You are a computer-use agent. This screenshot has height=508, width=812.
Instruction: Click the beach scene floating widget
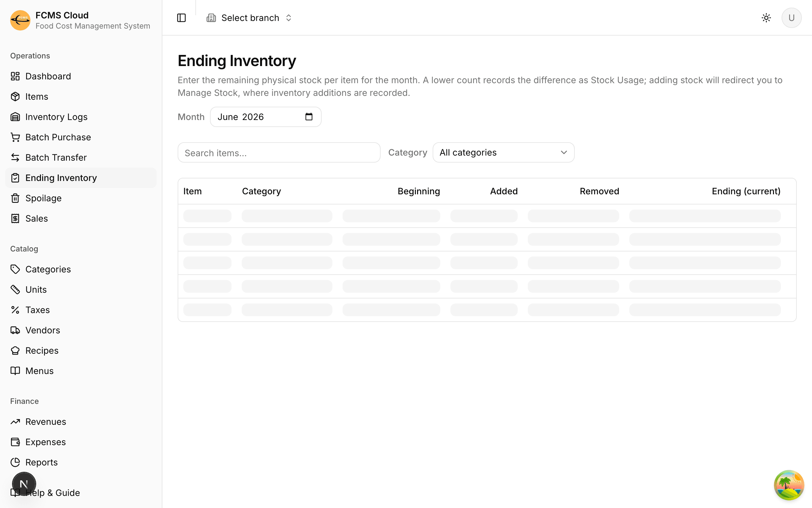click(789, 485)
